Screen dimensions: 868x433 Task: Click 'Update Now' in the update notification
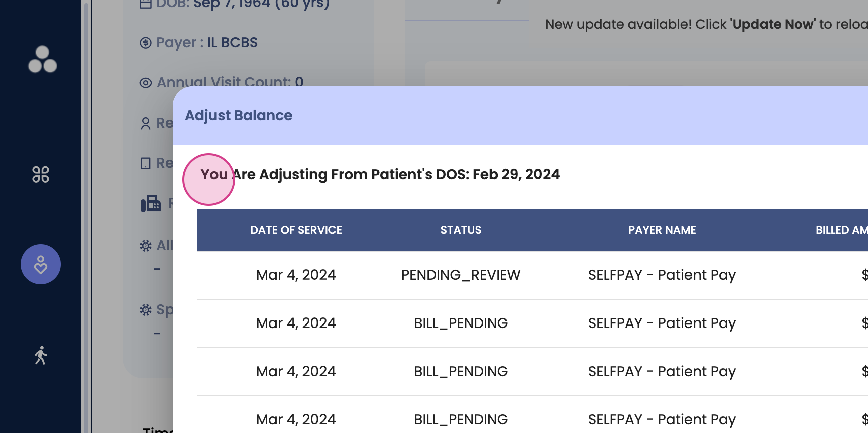tap(773, 24)
